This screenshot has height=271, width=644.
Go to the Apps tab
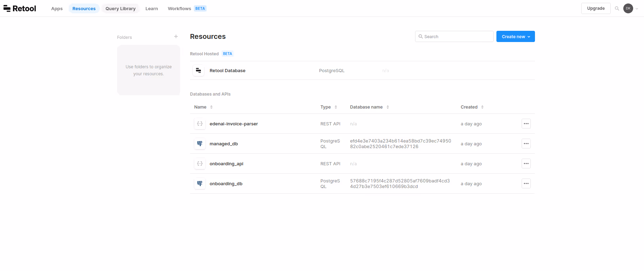pos(57,8)
